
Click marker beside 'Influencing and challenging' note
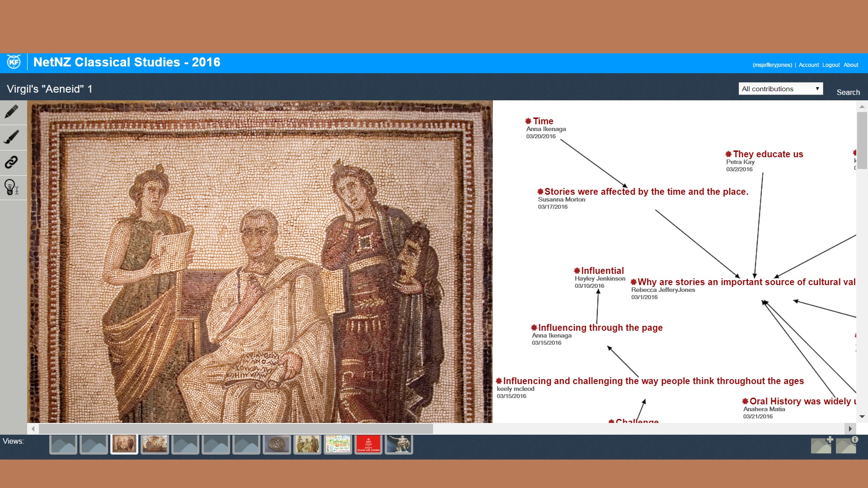click(499, 381)
